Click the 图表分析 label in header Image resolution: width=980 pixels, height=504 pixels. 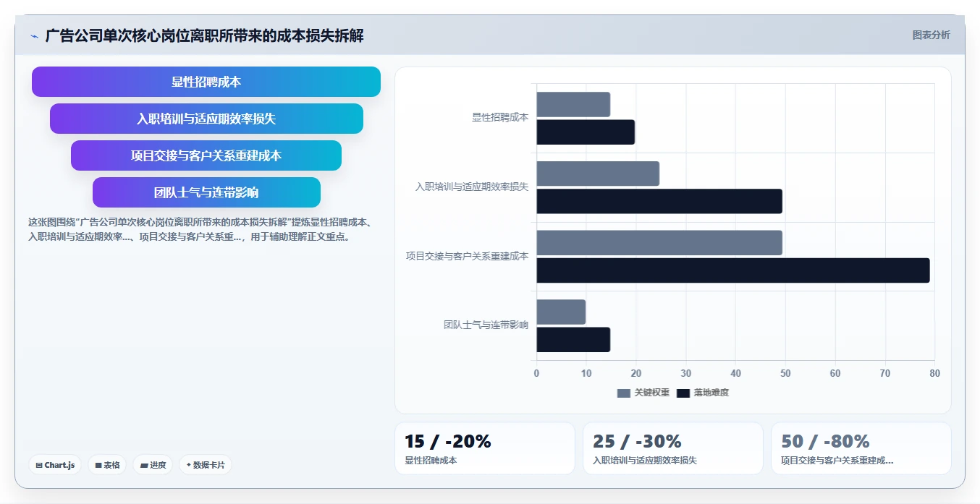click(x=931, y=35)
